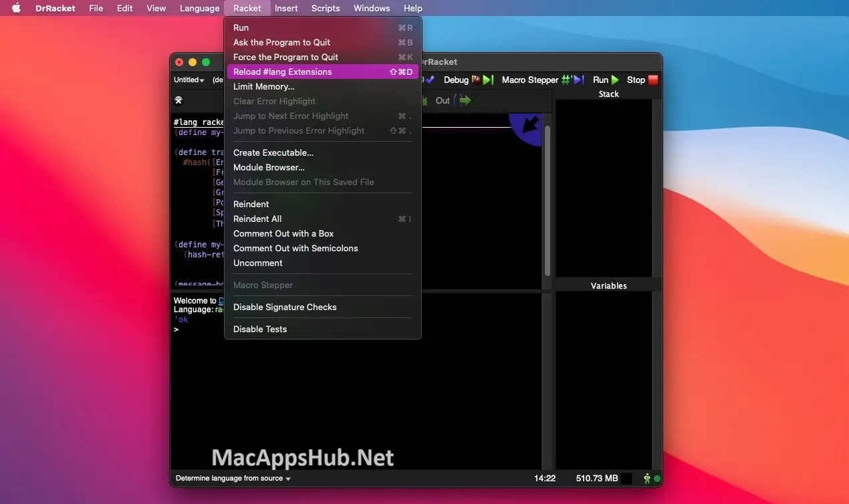Choose Comment Out with Semicolons
This screenshot has width=849, height=504.
(323, 248)
